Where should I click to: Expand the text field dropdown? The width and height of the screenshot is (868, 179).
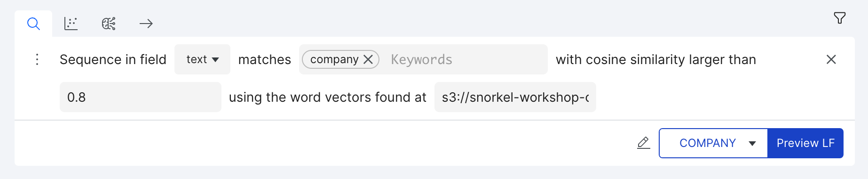[x=202, y=59]
